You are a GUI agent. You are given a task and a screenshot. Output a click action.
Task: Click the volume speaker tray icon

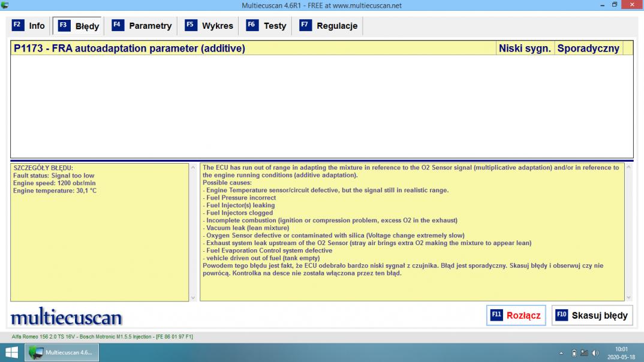pos(595,353)
